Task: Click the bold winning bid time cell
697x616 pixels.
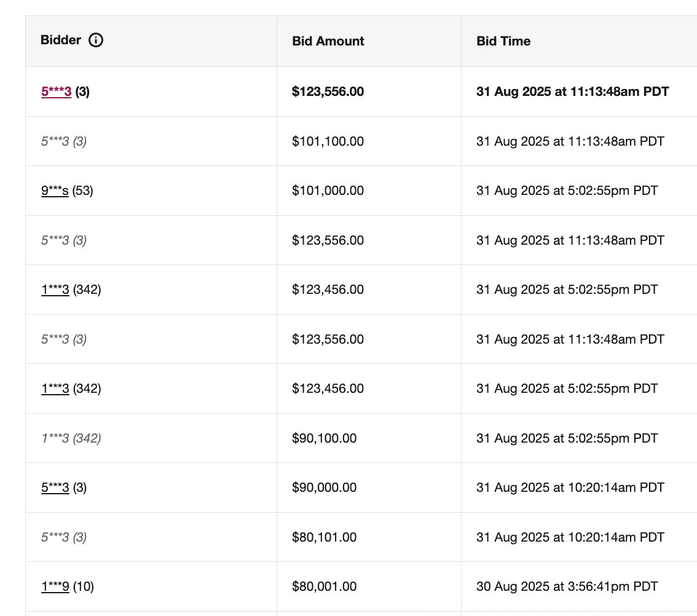Action: pos(572,92)
